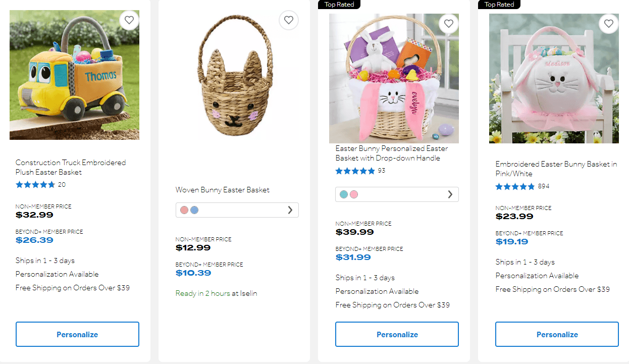
Task: Click Personalize on Pink/White bunny basket
Action: click(x=557, y=334)
